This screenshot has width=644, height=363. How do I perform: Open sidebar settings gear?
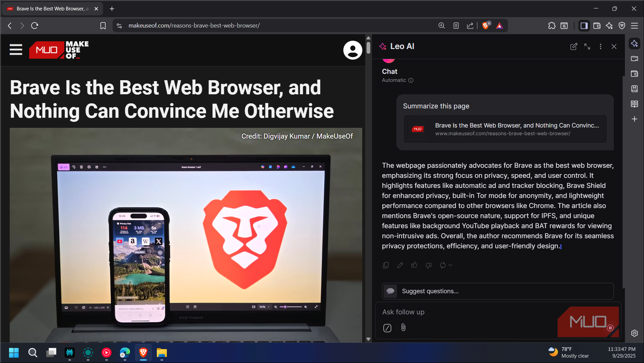pos(635,333)
